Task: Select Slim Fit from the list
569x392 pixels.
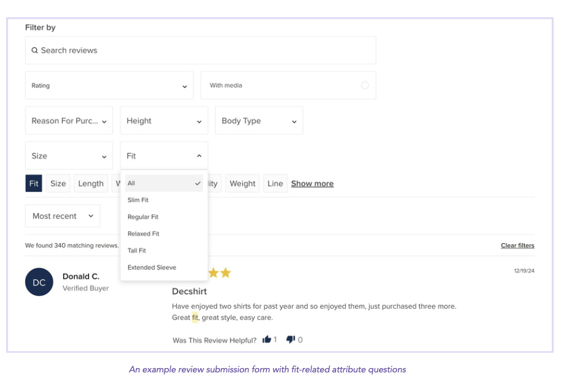Action: coord(139,200)
